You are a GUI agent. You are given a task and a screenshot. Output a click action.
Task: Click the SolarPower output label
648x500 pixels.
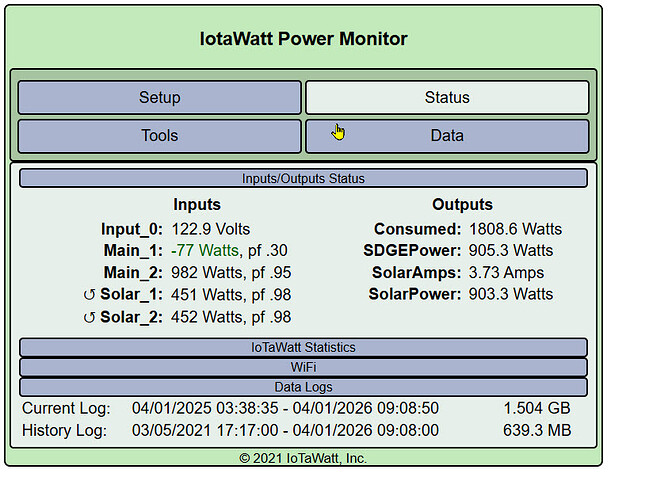point(415,295)
